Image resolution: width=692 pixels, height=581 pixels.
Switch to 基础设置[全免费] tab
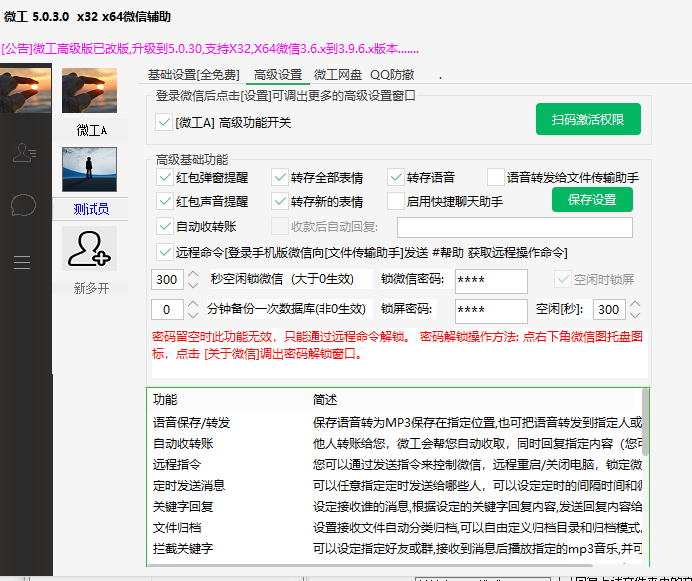click(193, 75)
